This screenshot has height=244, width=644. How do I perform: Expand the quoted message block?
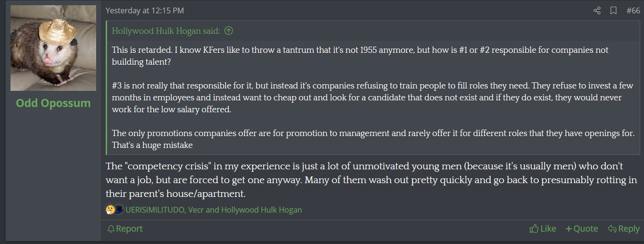pos(373,95)
